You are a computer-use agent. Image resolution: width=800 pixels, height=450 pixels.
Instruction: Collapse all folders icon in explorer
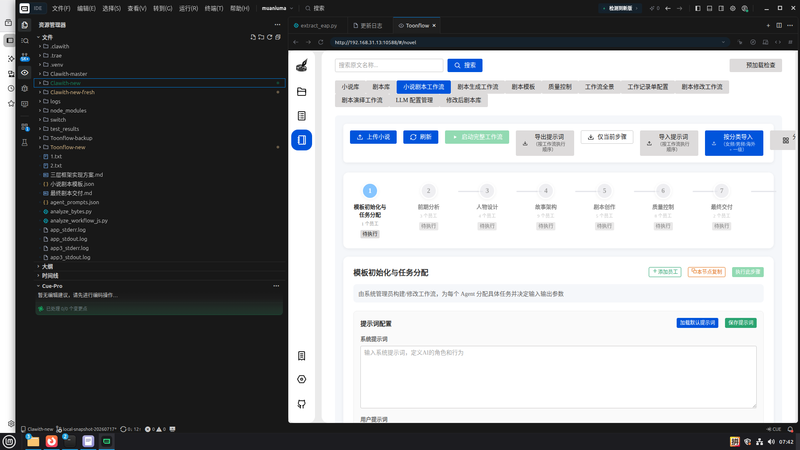(x=278, y=37)
